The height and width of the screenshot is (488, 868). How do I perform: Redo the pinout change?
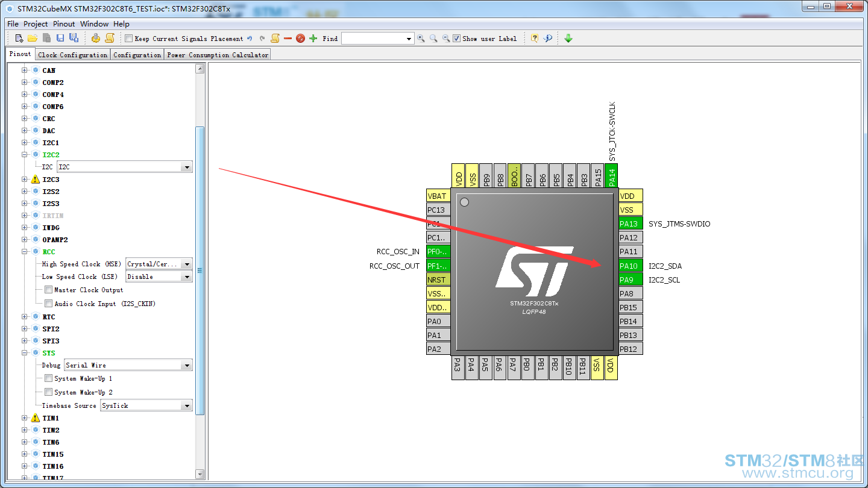(262, 39)
